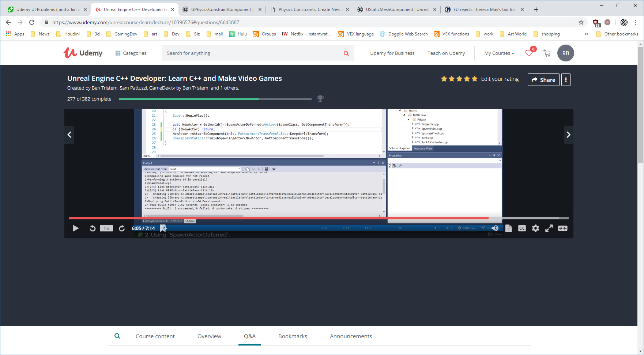Bookmark this page with the address bar star
Screen dimensions: 644x355
[x=581, y=22]
